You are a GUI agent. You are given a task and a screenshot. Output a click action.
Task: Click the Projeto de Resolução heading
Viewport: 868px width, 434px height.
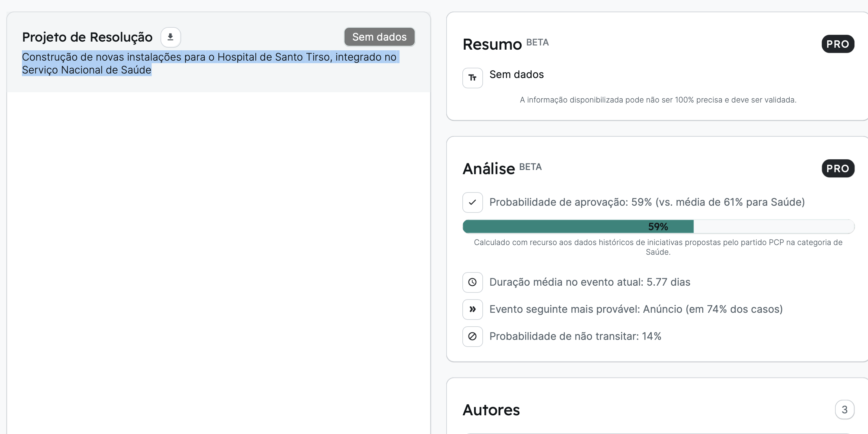point(87,37)
